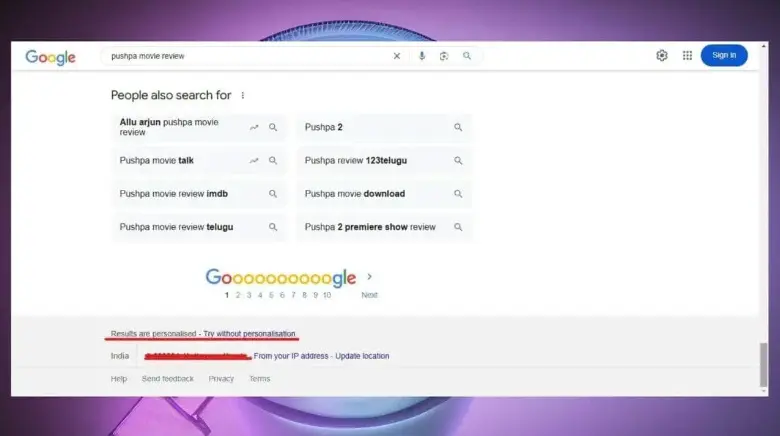Go to results page 8
The image size is (780, 436).
tap(304, 295)
